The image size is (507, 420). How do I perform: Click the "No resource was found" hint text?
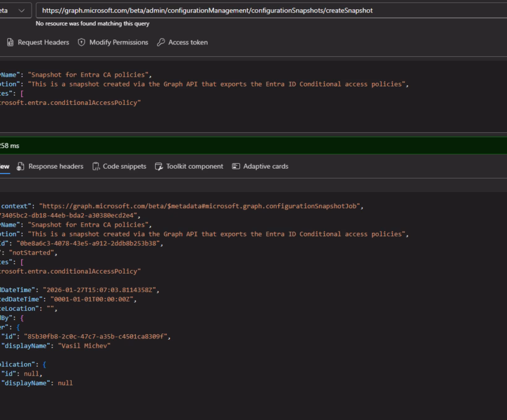click(93, 23)
